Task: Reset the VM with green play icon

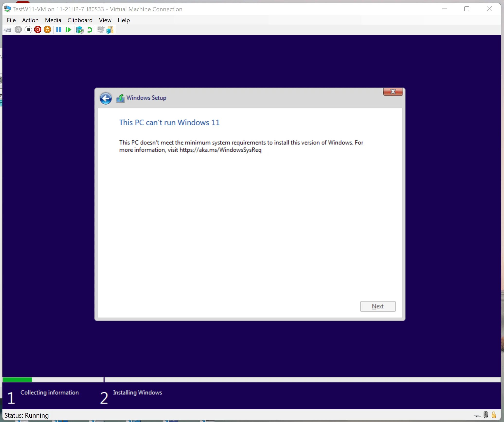Action: 68,30
